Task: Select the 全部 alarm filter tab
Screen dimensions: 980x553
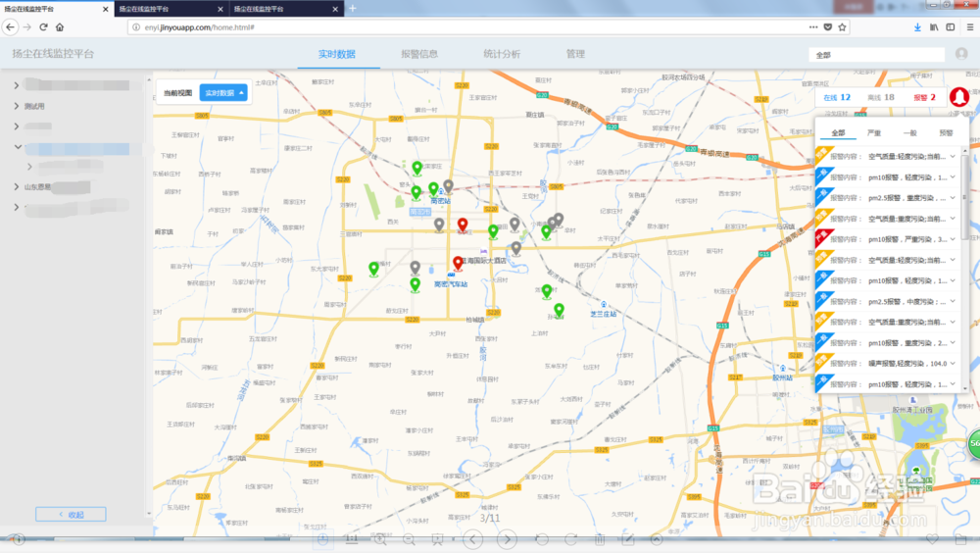Action: 838,132
